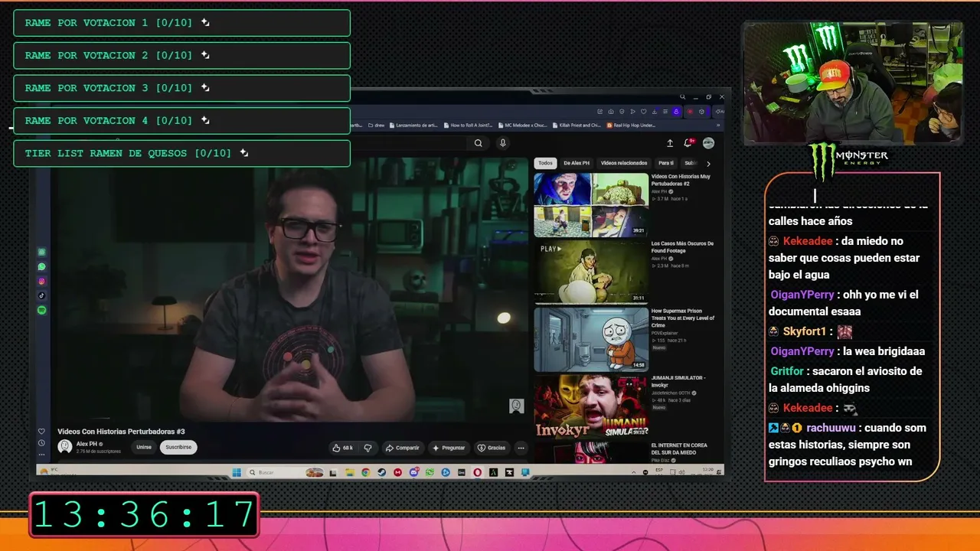This screenshot has height=551, width=980.
Task: Click EL INTERNET EN COREA DEL SUR title
Action: [x=679, y=448]
